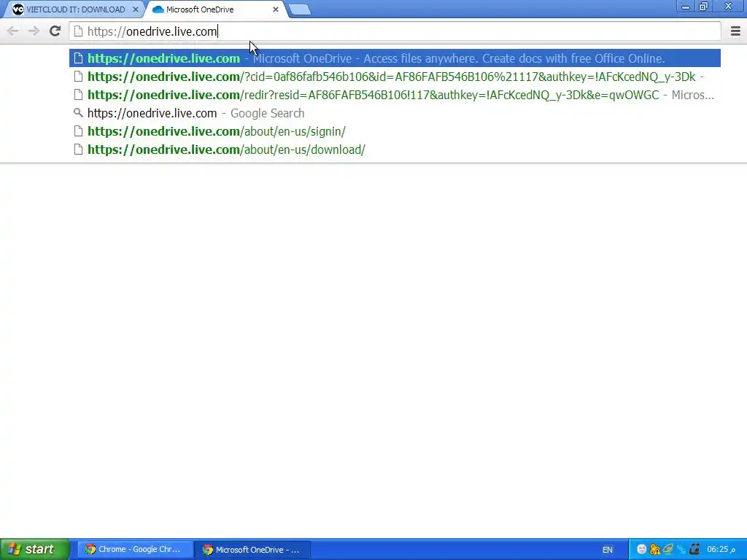Click page icon beside download suggestion
747x560 pixels.
tap(78, 149)
